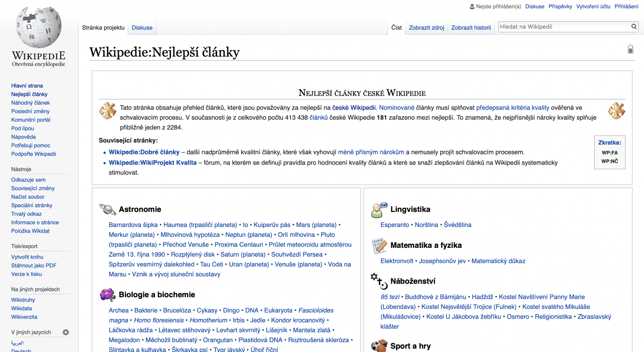Open the Proxima Centauri article
The height and width of the screenshot is (352, 644).
coord(239,244)
